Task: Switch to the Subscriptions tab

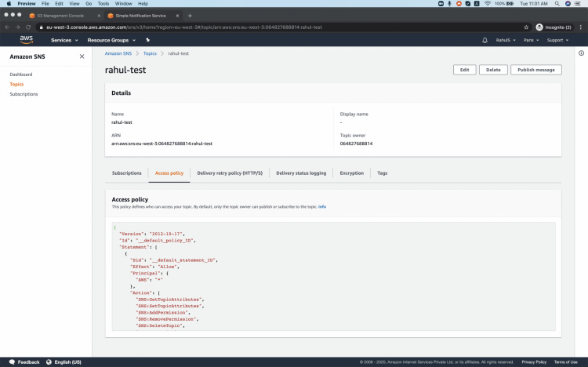Action: pyautogui.click(x=126, y=173)
